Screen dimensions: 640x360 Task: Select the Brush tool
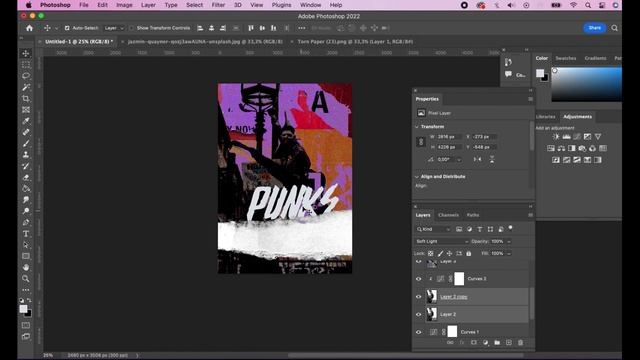click(26, 143)
